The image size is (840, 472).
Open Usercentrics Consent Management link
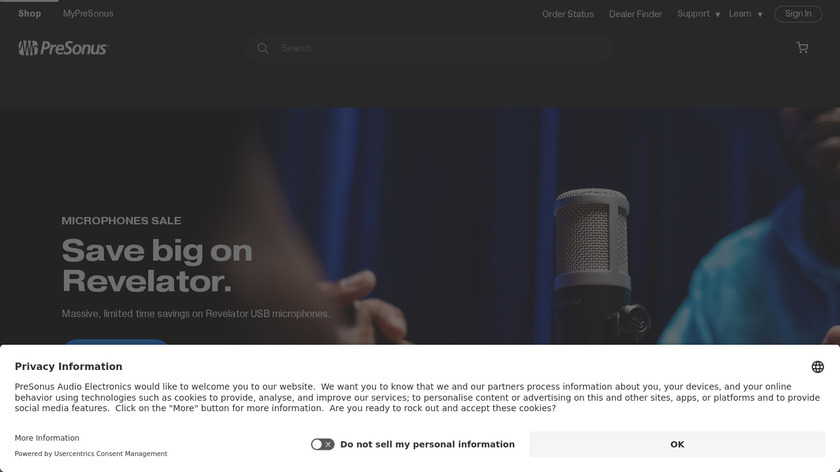coord(110,453)
